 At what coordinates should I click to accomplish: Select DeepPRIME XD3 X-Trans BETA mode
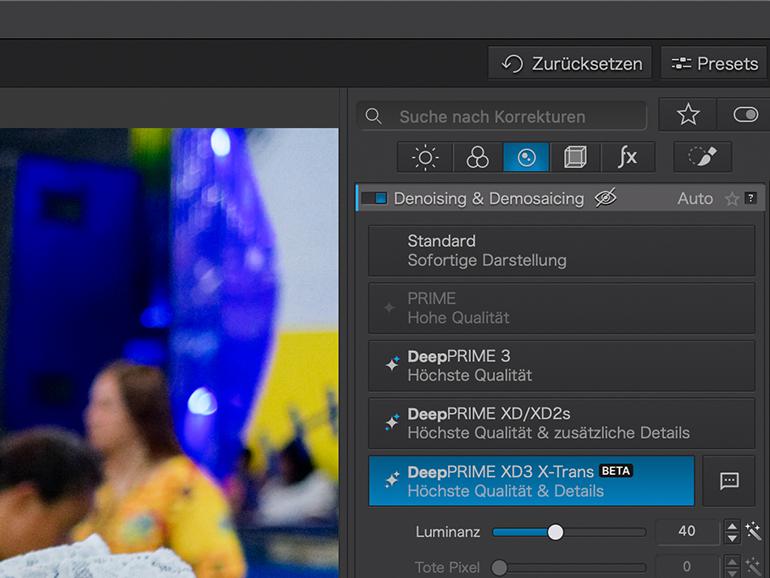531,481
